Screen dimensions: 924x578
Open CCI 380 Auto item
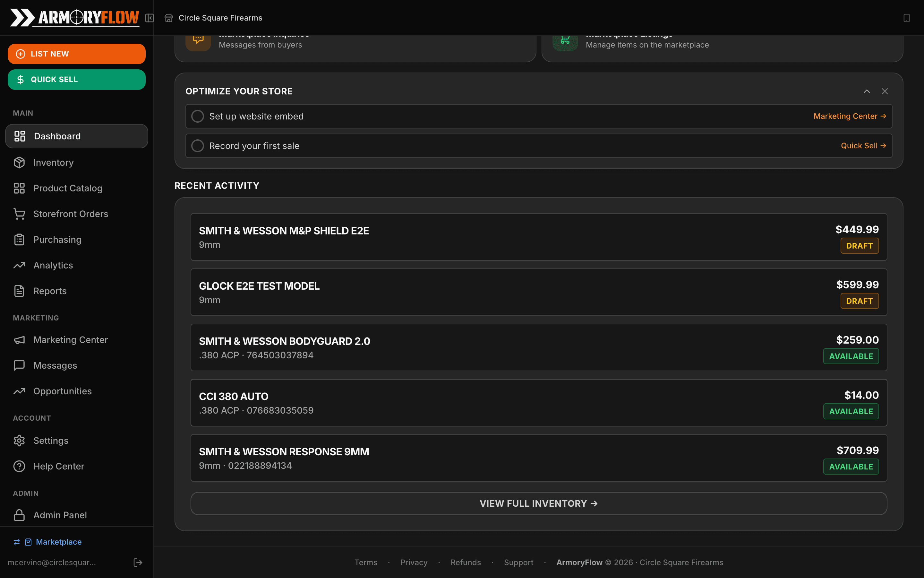pos(539,403)
